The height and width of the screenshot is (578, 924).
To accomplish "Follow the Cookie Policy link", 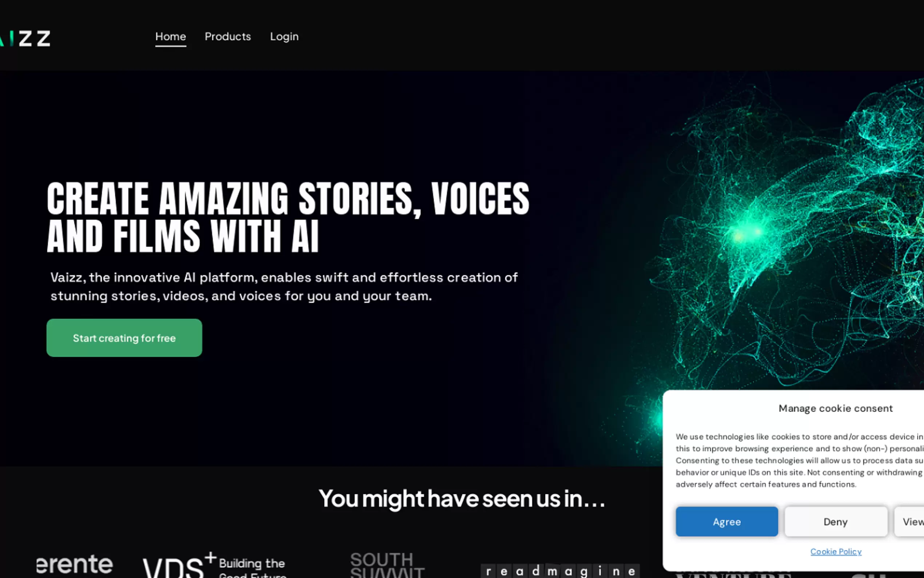I will pos(836,552).
